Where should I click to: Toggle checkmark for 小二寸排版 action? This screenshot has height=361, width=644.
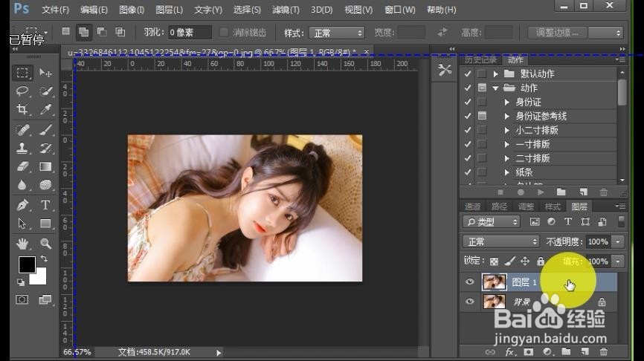[468, 130]
